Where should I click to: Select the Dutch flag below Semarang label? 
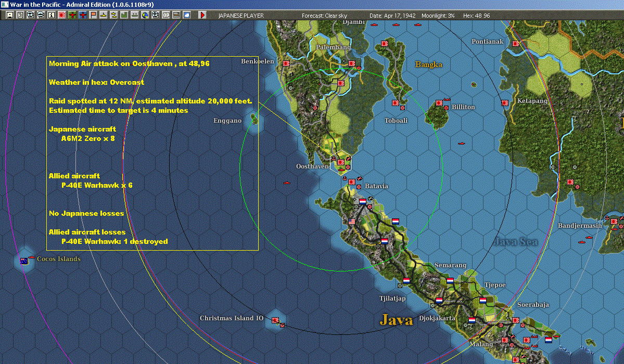(450, 280)
